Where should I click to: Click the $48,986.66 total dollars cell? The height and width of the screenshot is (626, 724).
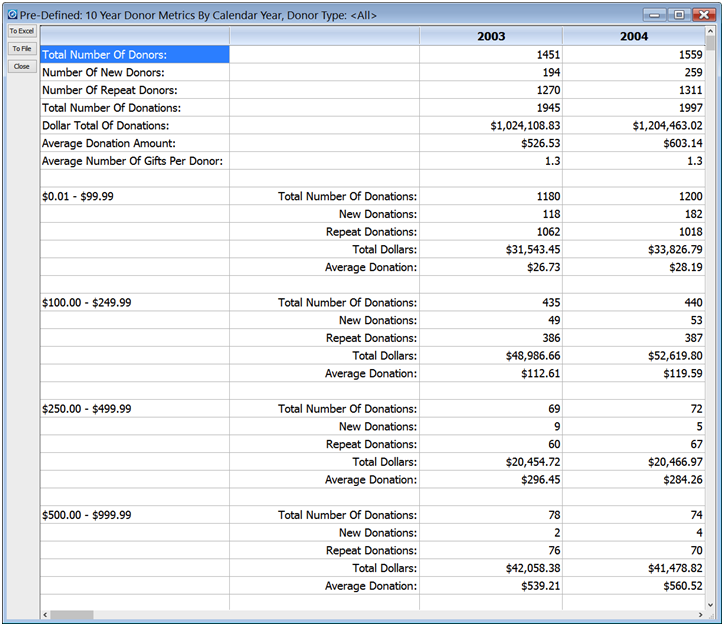coord(491,355)
